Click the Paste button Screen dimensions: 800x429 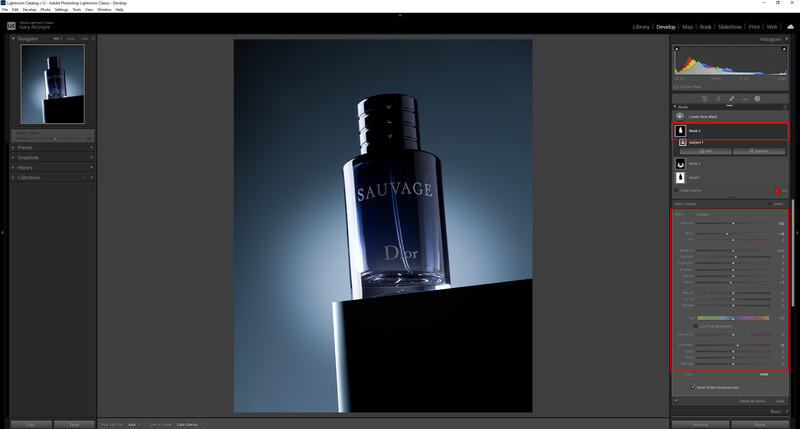pyautogui.click(x=74, y=424)
